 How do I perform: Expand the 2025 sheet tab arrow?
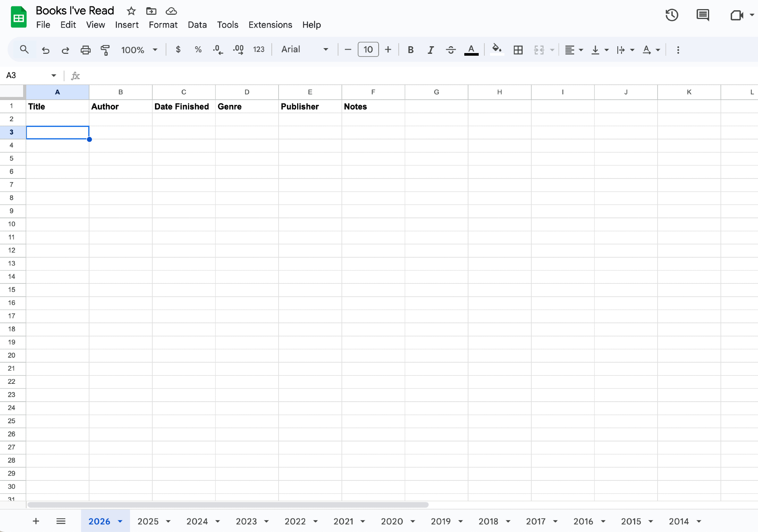tap(168, 521)
